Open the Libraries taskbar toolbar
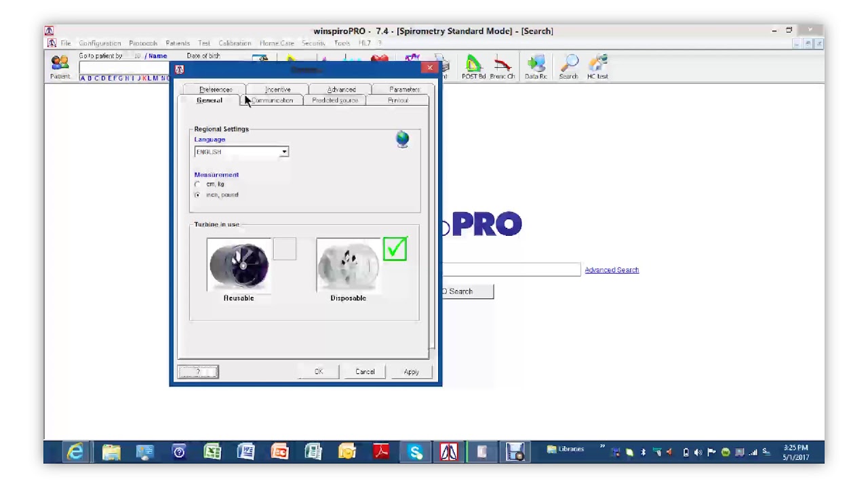The width and height of the screenshot is (868, 488). (x=566, y=449)
